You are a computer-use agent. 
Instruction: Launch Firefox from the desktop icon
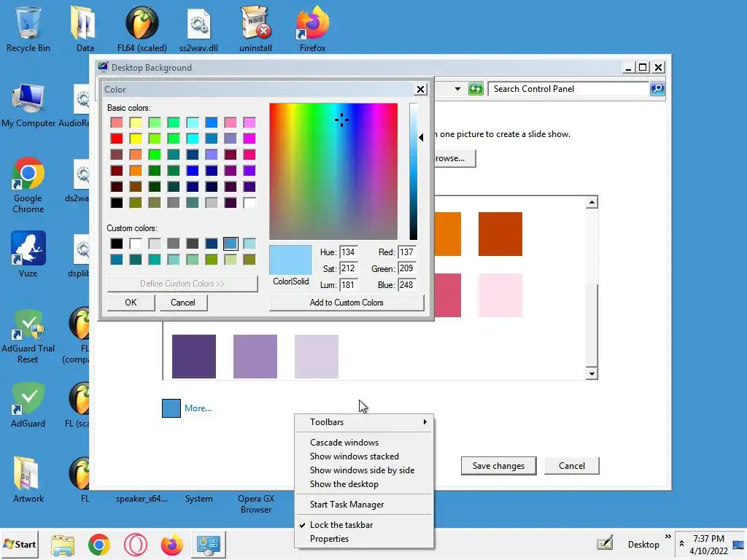[x=312, y=28]
